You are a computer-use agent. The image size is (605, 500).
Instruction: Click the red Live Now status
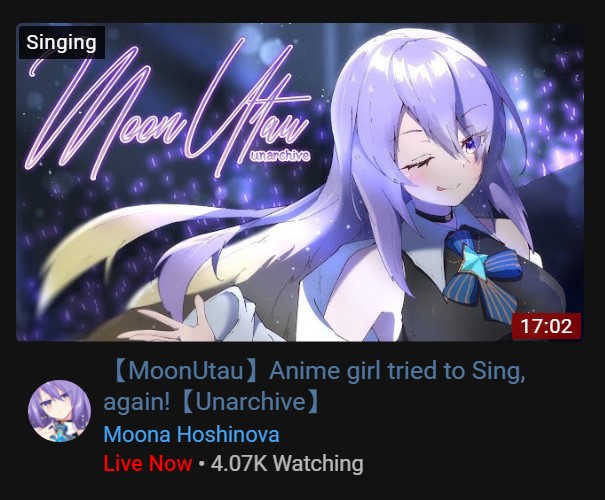(x=148, y=463)
